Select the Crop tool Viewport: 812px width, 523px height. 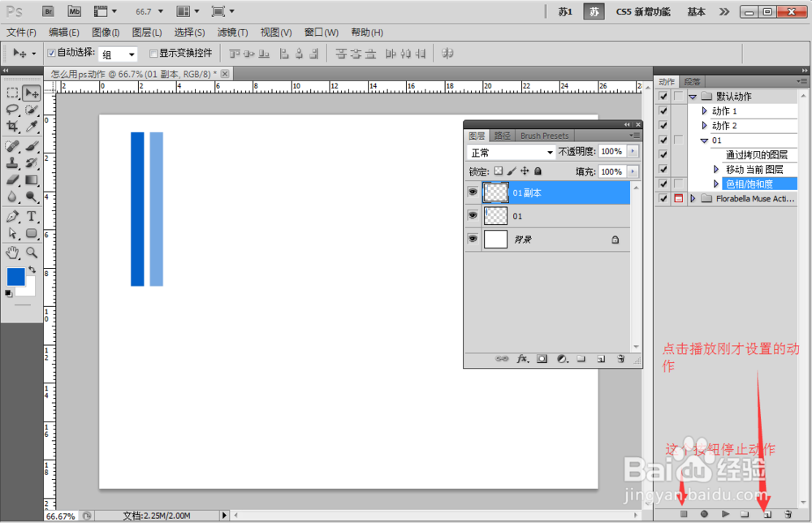(x=12, y=127)
